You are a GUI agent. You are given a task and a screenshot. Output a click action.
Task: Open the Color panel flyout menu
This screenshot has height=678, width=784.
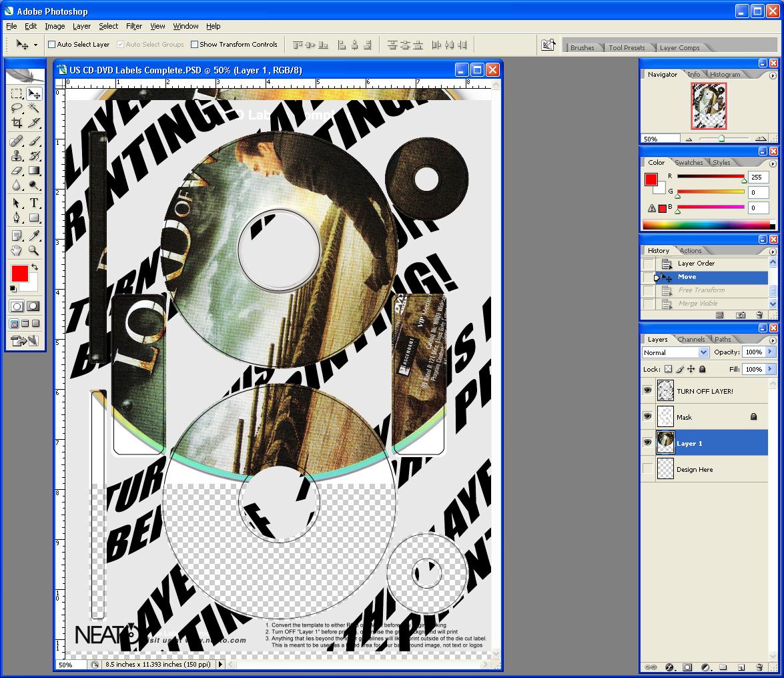coord(773,163)
